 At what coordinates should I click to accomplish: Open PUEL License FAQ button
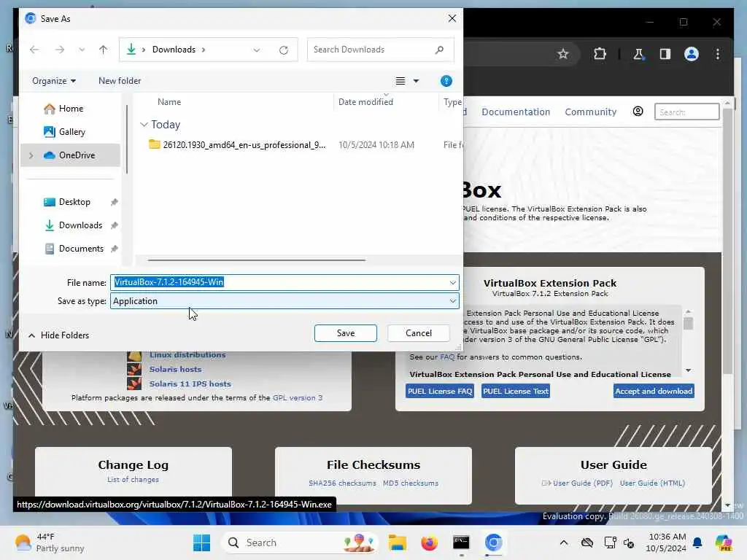coord(439,391)
